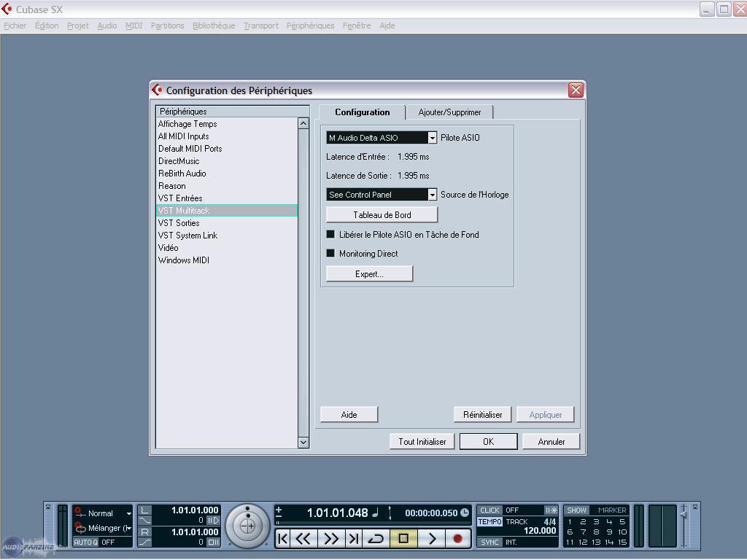Click the Tableau de Bord button

[x=382, y=215]
